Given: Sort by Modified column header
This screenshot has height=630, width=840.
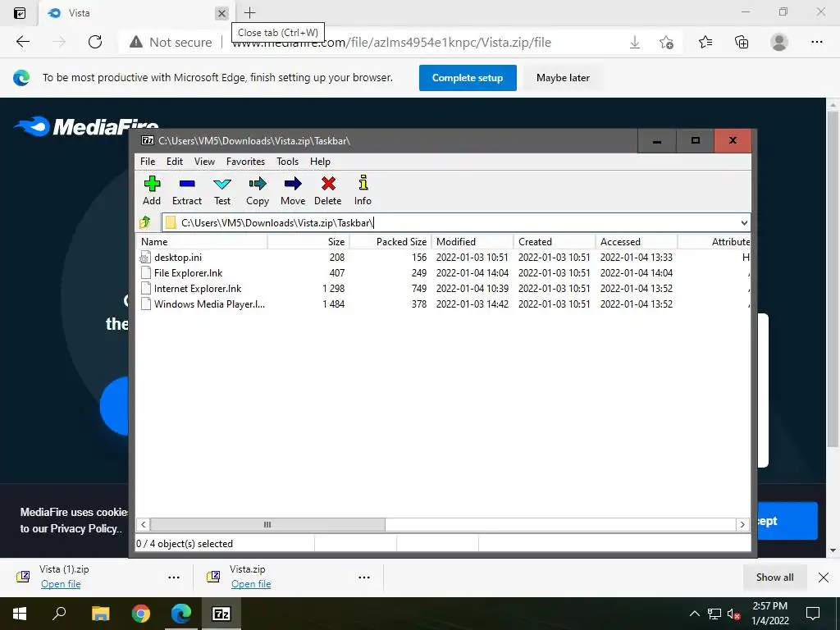Looking at the screenshot, I should click(x=472, y=242).
